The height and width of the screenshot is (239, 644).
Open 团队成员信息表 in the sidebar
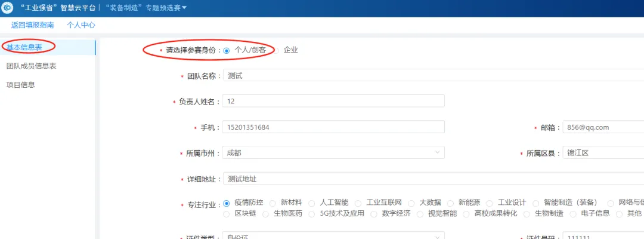(x=31, y=66)
